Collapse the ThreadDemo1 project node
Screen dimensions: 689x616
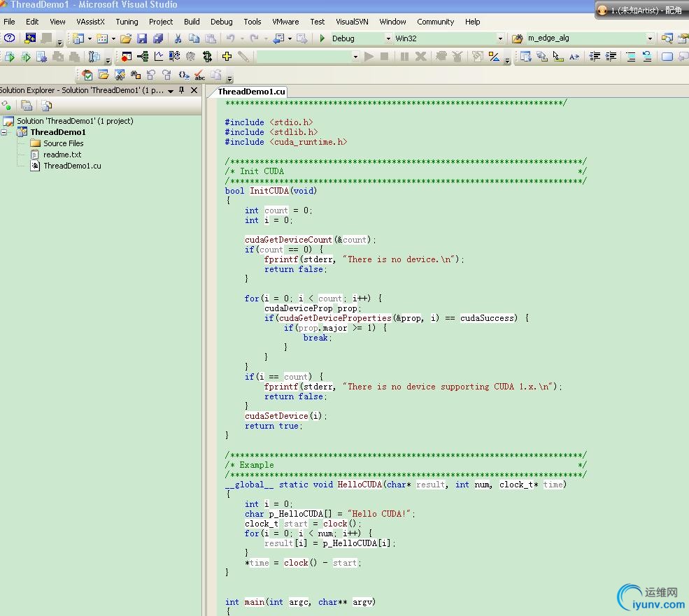click(x=4, y=132)
